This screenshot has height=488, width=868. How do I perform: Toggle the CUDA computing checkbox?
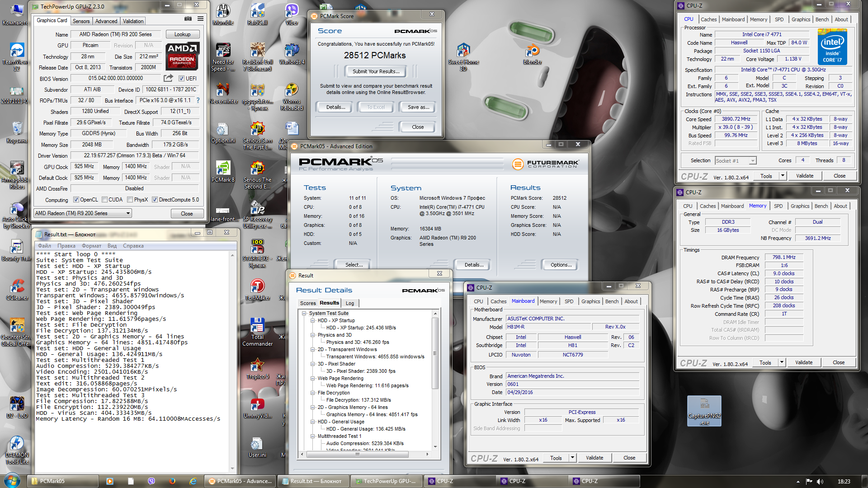[105, 200]
